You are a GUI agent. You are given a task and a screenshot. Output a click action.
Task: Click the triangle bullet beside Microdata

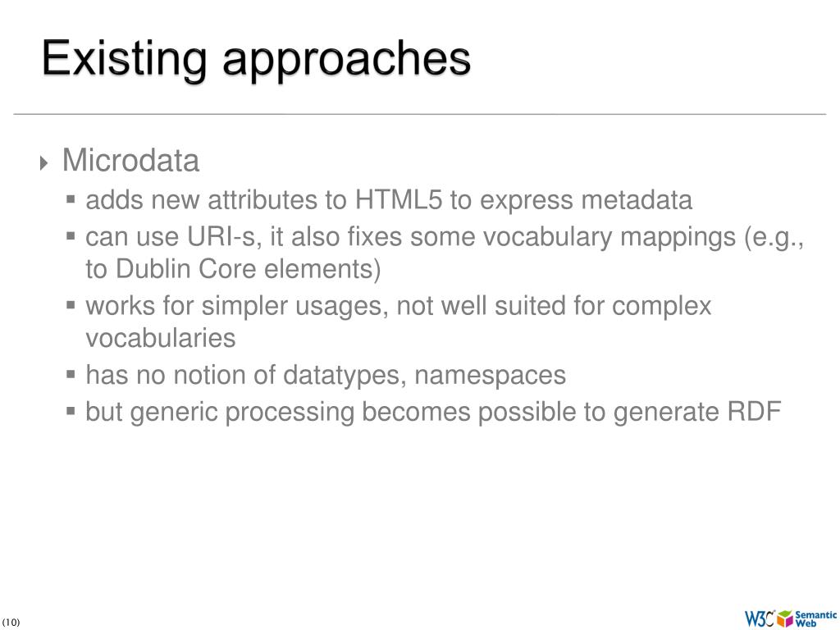[44, 162]
